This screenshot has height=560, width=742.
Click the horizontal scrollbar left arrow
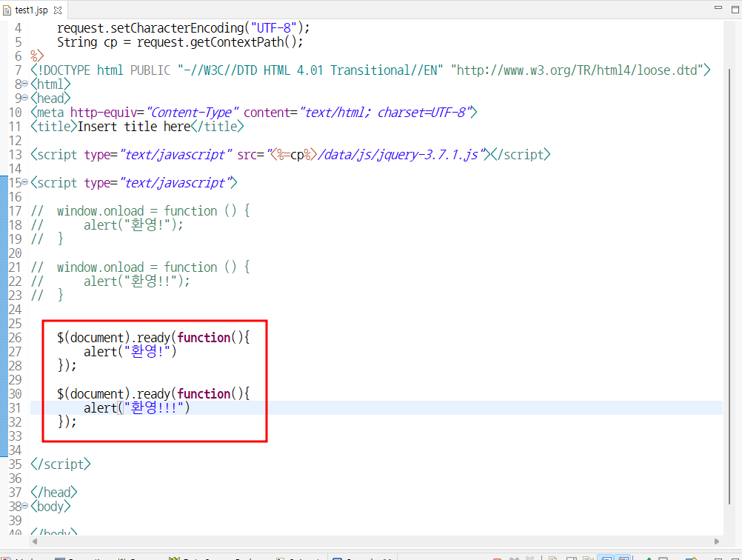pyautogui.click(x=35, y=541)
